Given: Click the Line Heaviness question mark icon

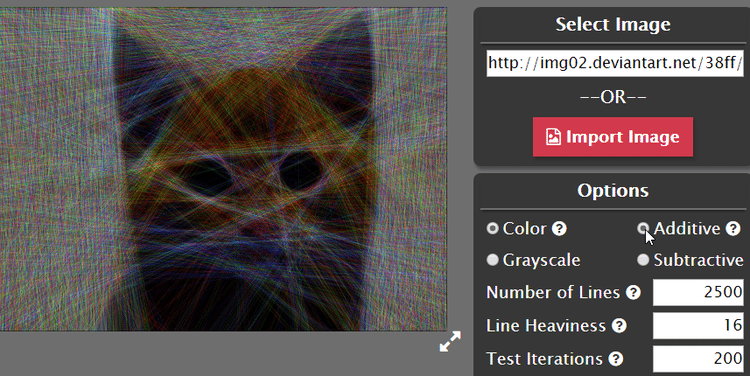Looking at the screenshot, I should (x=619, y=326).
